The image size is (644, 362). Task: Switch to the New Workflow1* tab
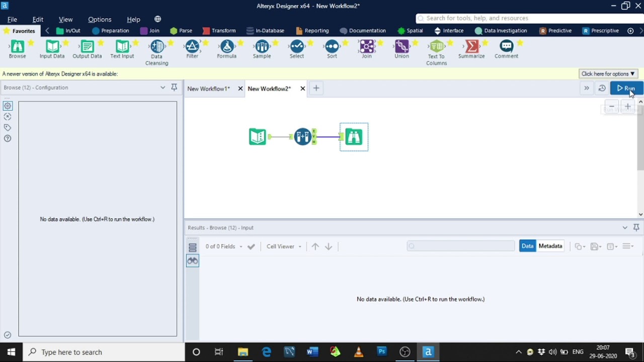209,88
